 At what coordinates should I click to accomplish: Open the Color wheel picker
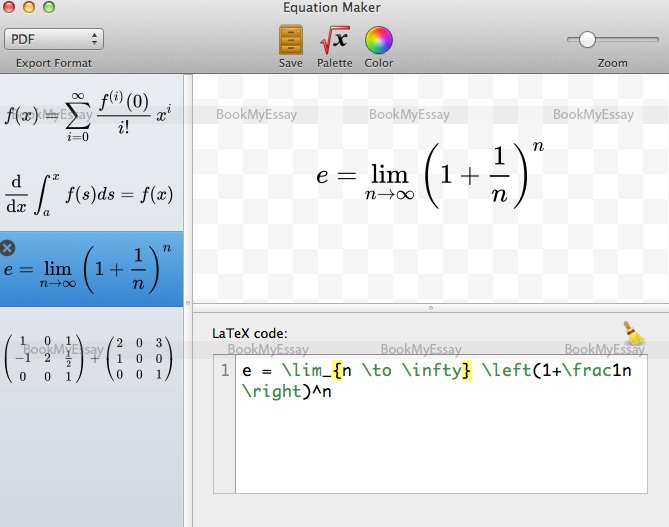(x=378, y=41)
